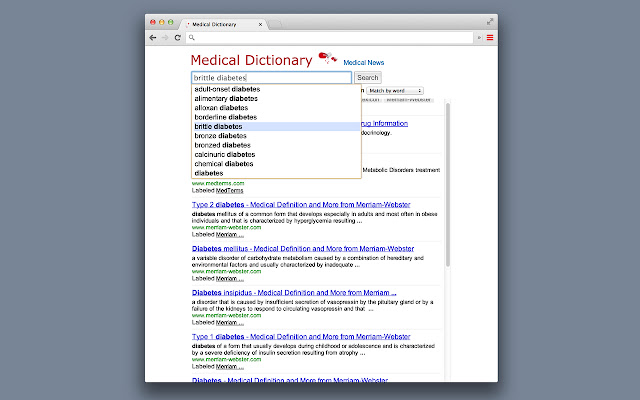Click merriam-webster.com URL under Diabetes insipidus
640x400 pixels.
(x=227, y=316)
